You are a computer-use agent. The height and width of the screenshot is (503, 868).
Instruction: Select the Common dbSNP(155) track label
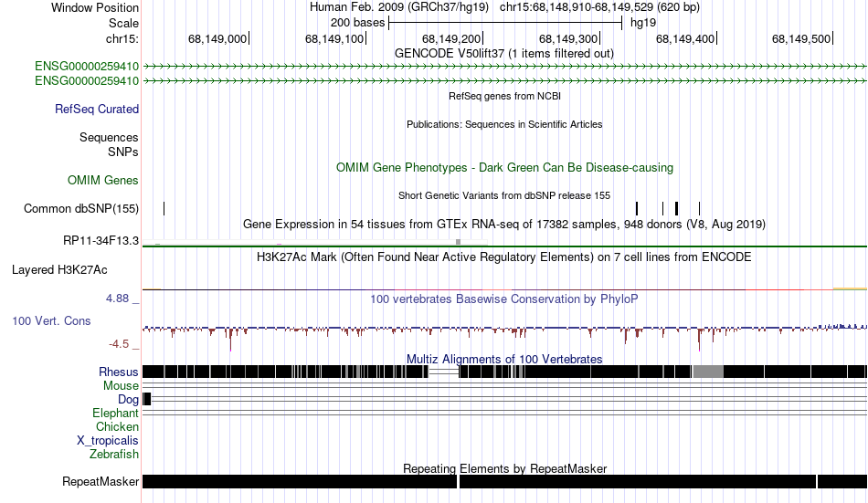tap(81, 209)
